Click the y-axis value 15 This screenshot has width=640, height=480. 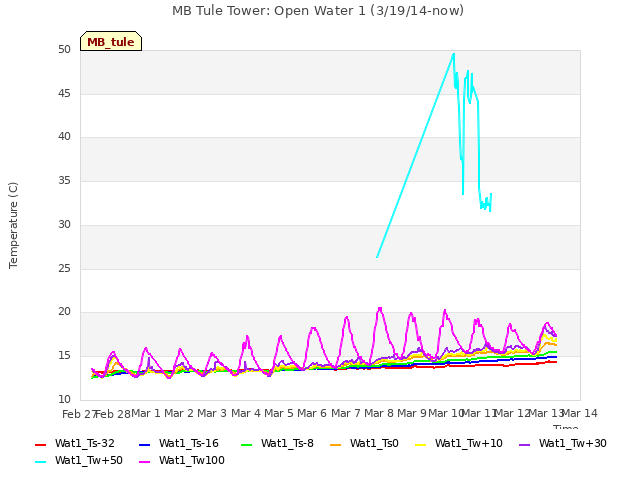(x=64, y=356)
